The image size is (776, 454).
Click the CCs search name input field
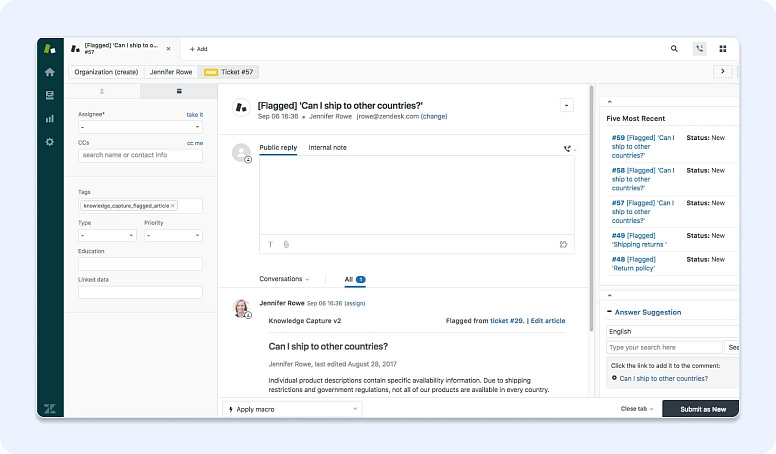tap(140, 155)
